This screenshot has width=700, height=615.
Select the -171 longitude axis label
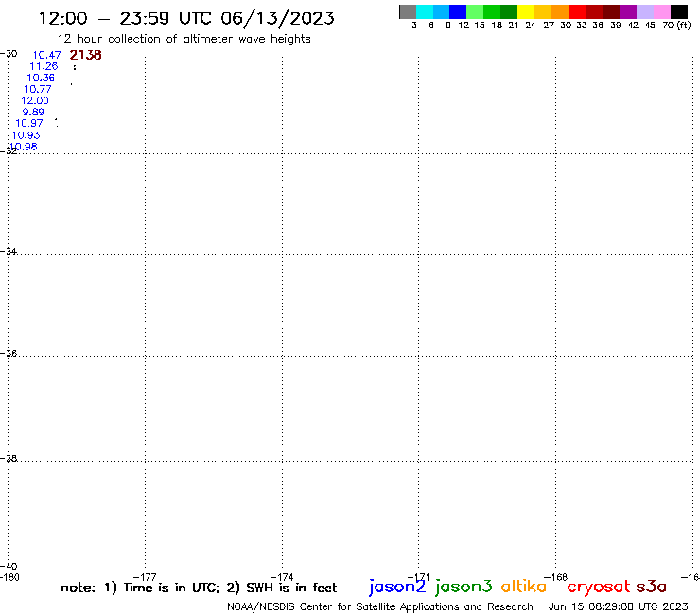click(x=419, y=577)
